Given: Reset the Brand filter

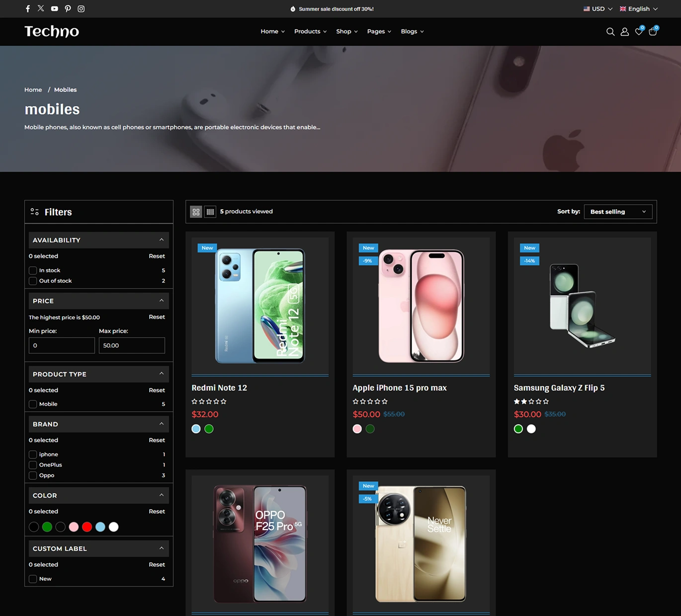Looking at the screenshot, I should 157,440.
